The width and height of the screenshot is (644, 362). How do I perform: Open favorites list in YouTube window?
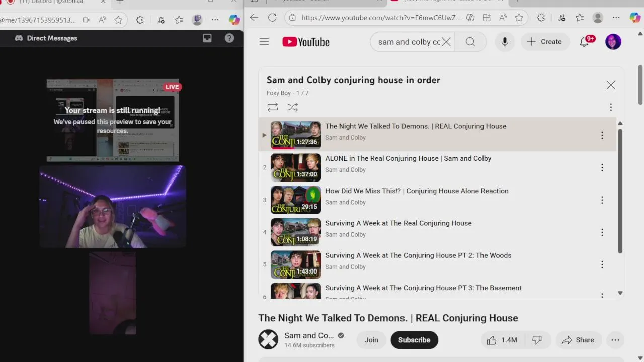point(580,18)
